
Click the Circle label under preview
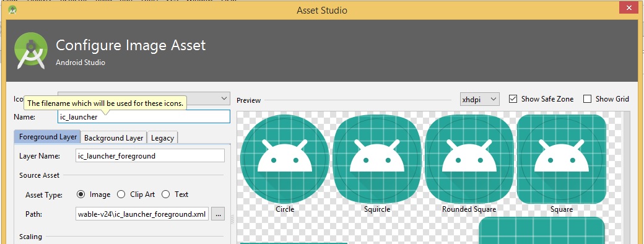[x=285, y=209]
